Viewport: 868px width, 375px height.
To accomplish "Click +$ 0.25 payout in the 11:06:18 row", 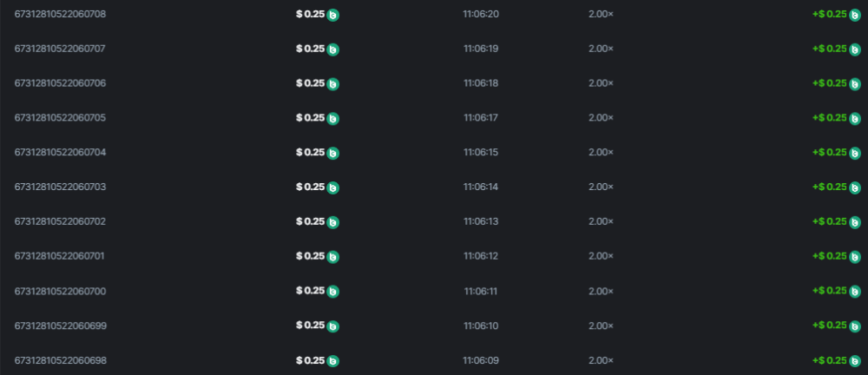I will [x=829, y=83].
